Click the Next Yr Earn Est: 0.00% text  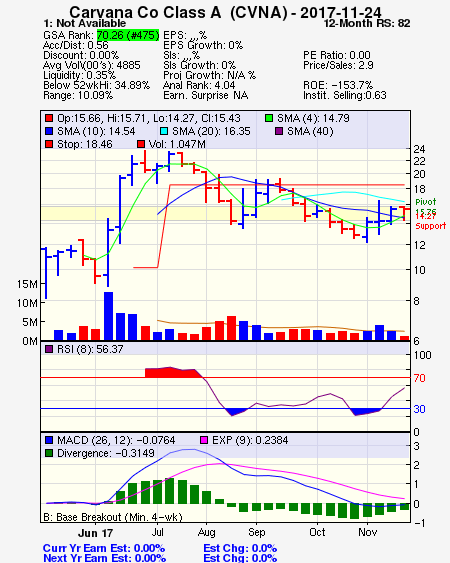105,558
